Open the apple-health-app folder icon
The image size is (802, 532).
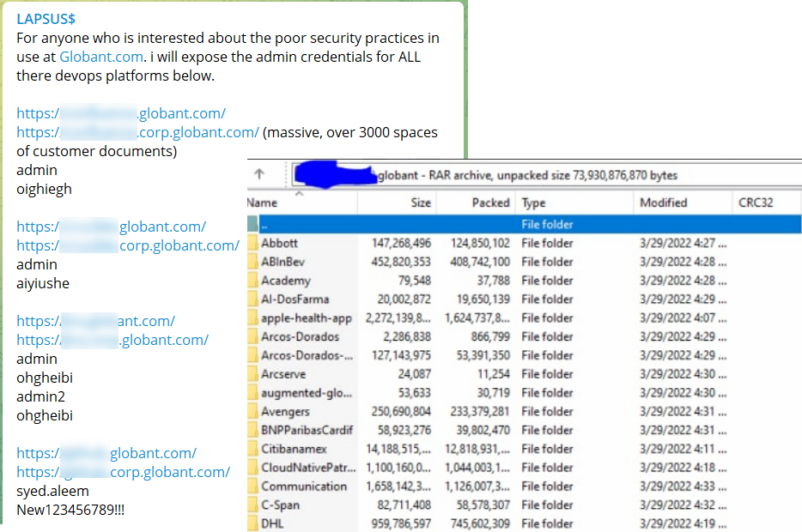pyautogui.click(x=252, y=317)
